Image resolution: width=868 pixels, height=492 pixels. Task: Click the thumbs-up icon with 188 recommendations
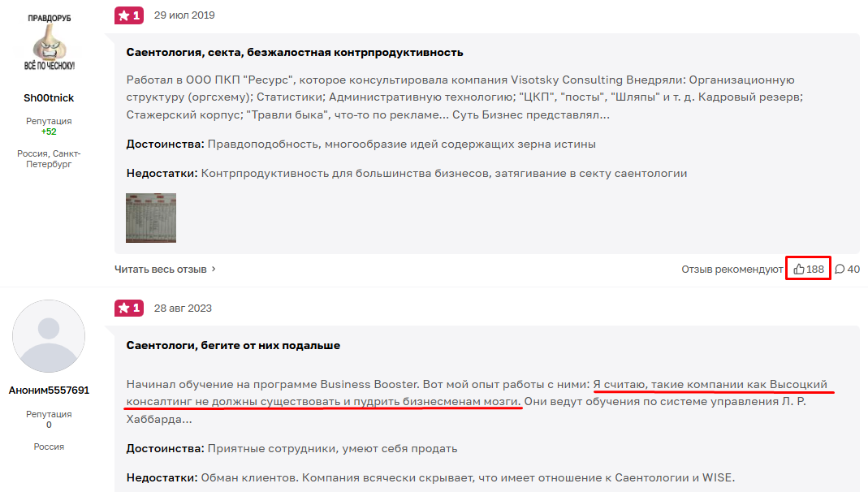click(x=799, y=269)
